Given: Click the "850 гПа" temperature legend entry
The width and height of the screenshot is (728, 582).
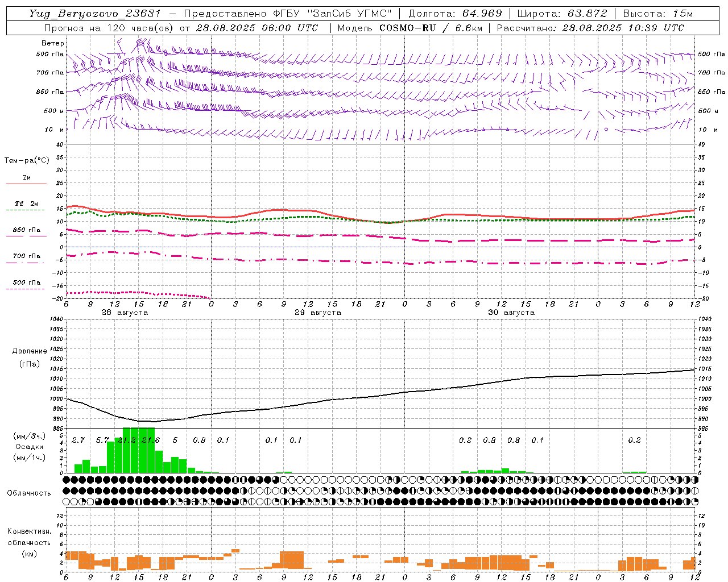Looking at the screenshot, I should (26, 230).
